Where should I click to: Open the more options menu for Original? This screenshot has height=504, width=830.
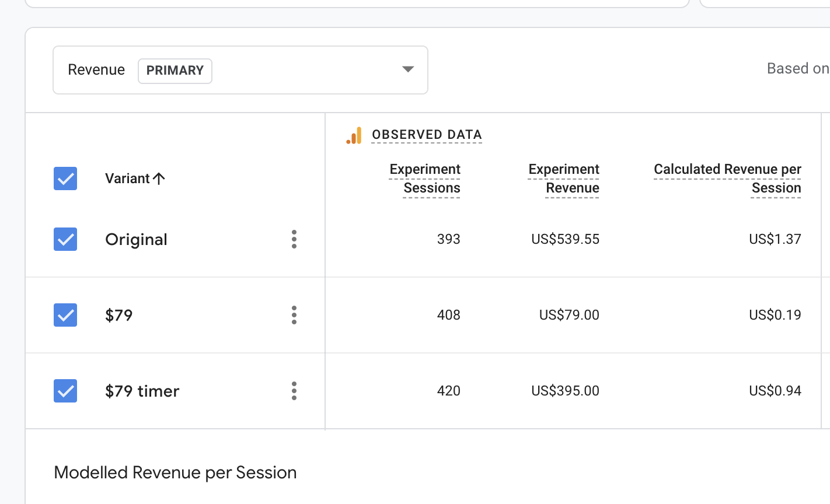[x=294, y=239]
